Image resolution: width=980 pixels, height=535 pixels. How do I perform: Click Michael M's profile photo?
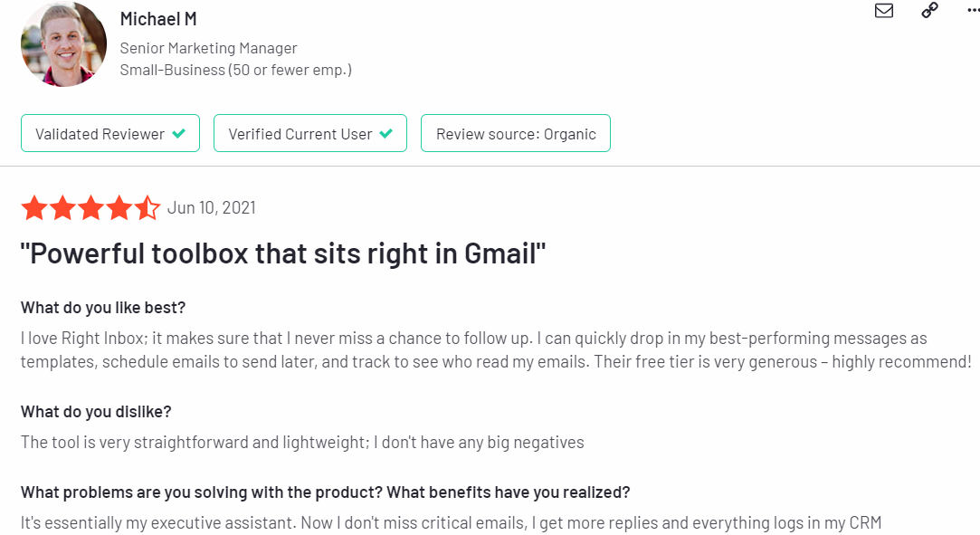tap(63, 43)
